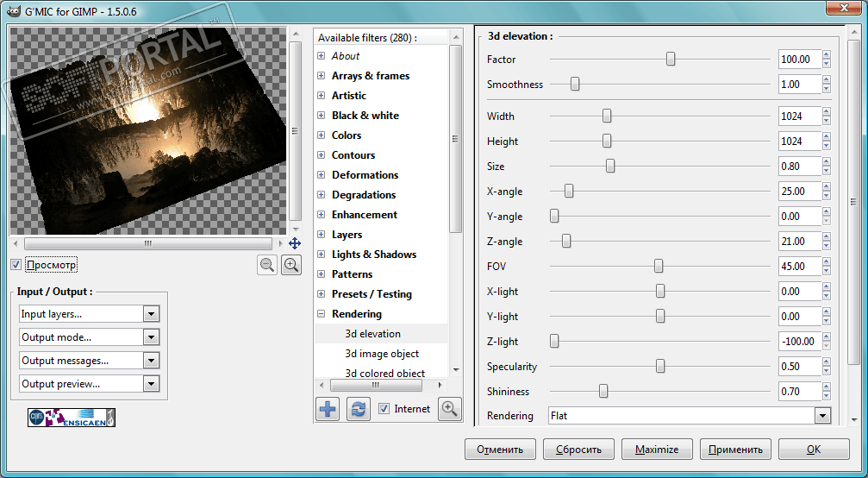This screenshot has height=478, width=868.
Task: Click the GIMP icon in the title bar
Action: [x=13, y=11]
